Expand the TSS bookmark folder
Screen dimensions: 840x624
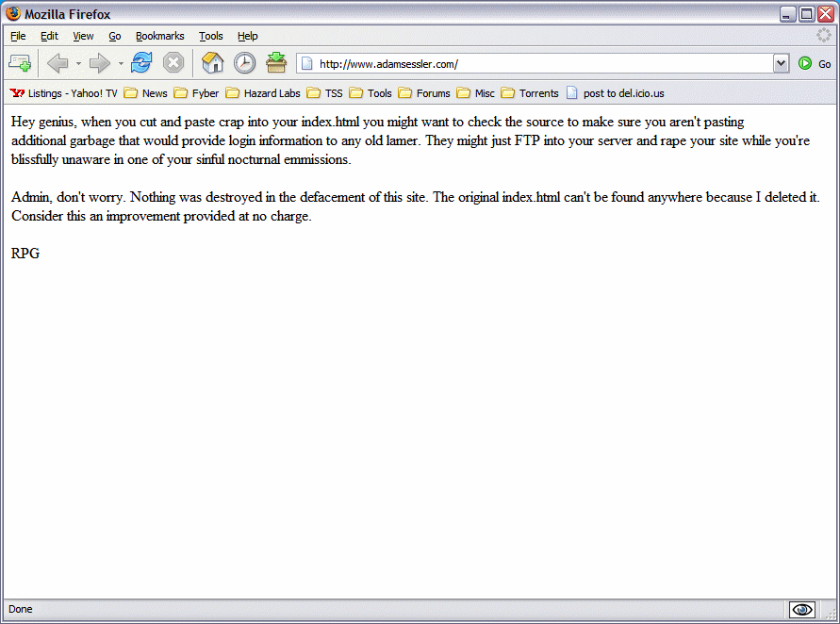tap(324, 93)
